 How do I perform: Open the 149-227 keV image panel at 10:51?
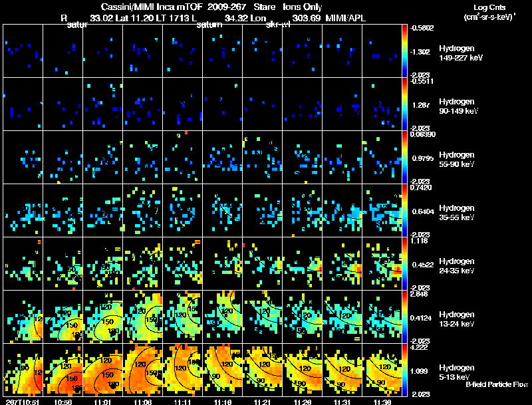click(23, 51)
